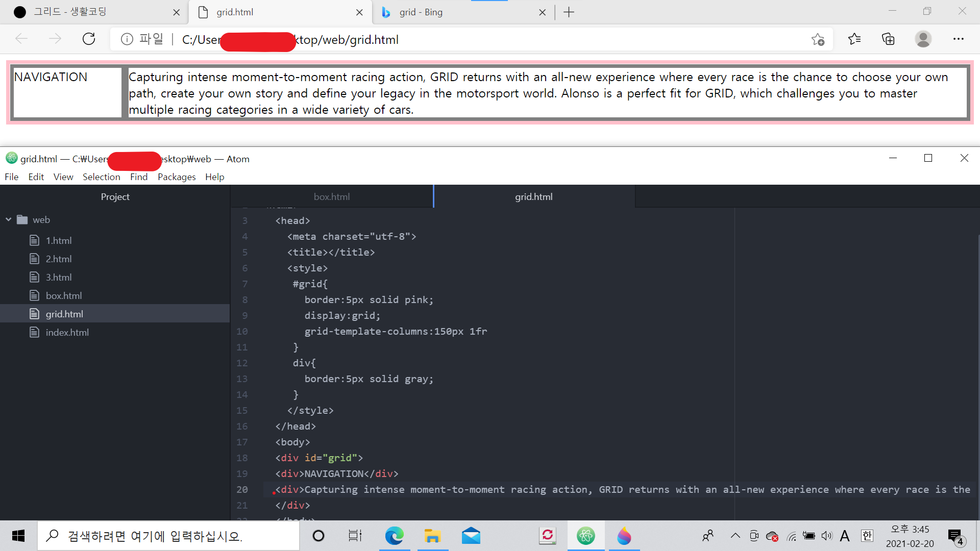Click the browser profile avatar
This screenshot has width=980, height=551.
pyautogui.click(x=923, y=39)
